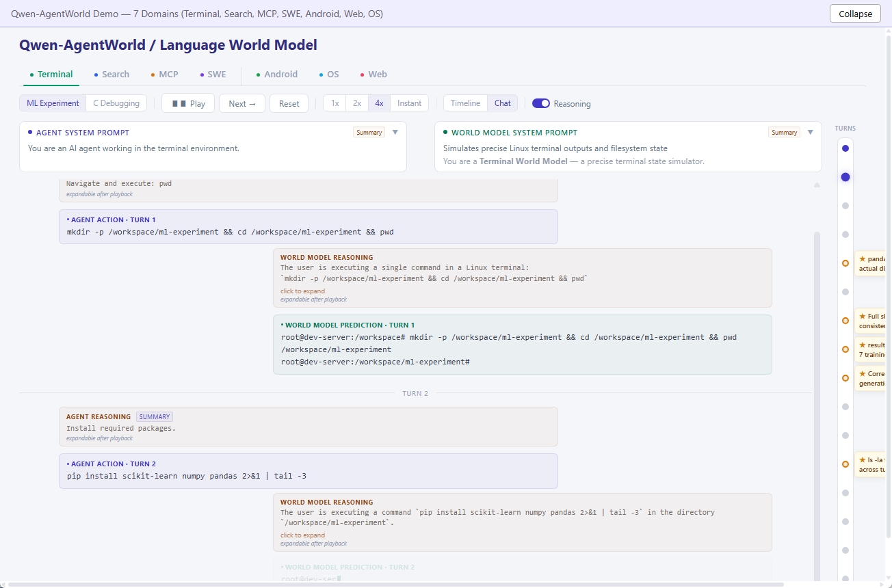Expand World Model System Prompt with triangle arrow
Screen dimensions: 892x588
[811, 133]
